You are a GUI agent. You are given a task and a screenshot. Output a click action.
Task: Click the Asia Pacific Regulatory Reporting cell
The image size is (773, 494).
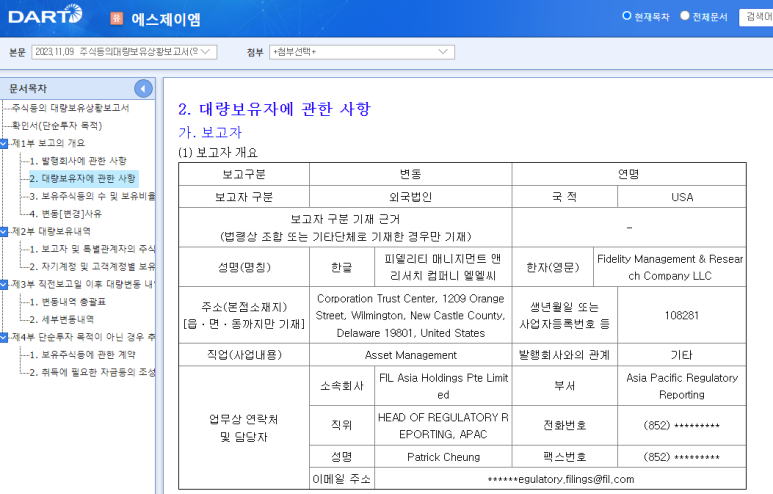point(682,386)
